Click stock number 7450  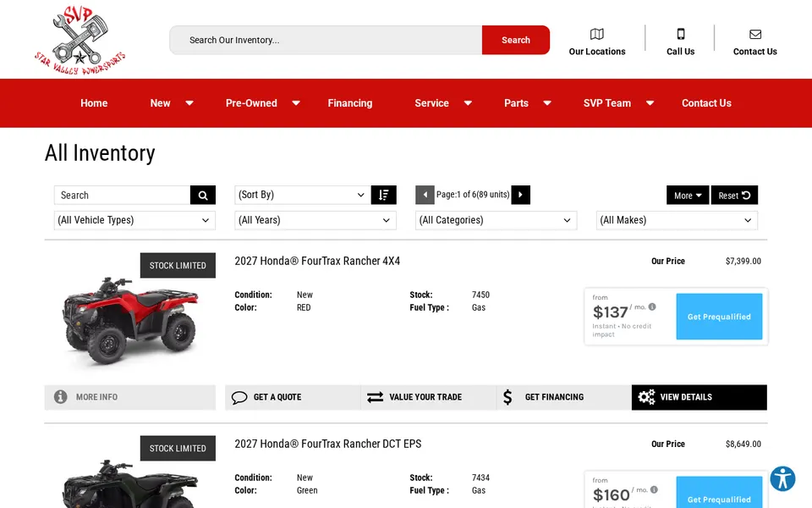point(480,295)
